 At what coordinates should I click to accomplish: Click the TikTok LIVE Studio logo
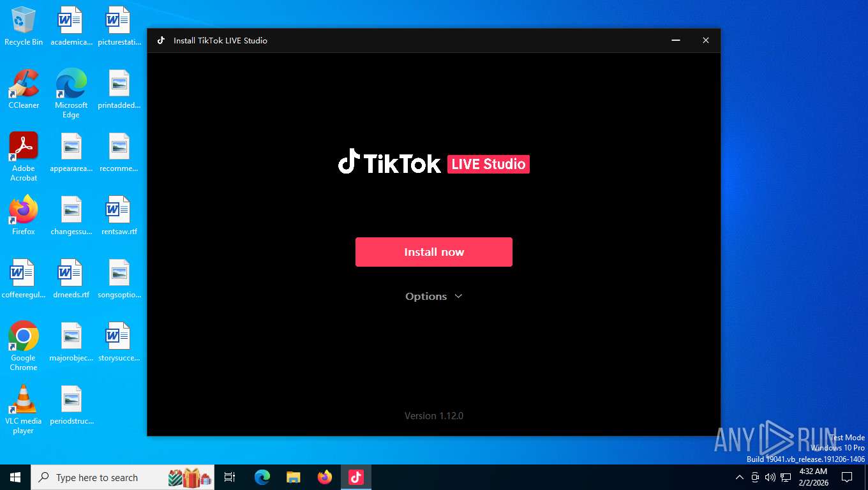coord(434,162)
